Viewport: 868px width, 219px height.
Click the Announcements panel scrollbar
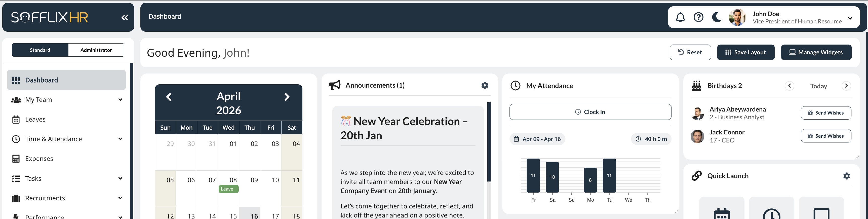pos(489,141)
